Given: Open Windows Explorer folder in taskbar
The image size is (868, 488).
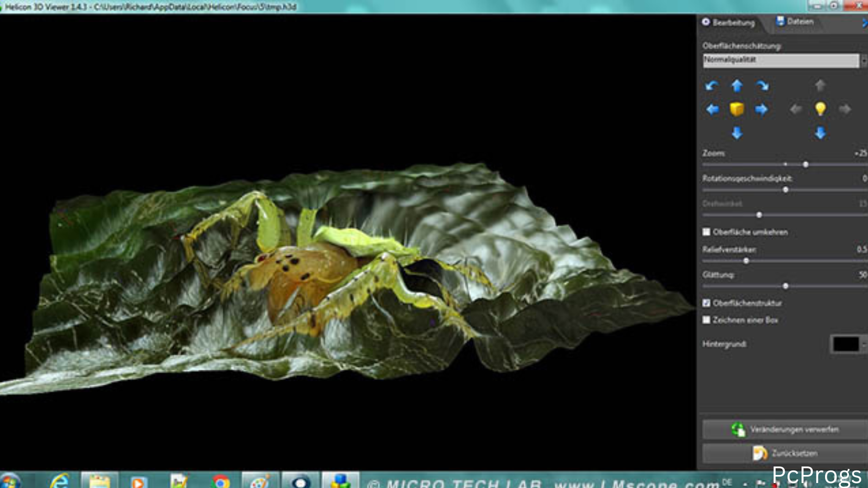Looking at the screenshot, I should 100,480.
